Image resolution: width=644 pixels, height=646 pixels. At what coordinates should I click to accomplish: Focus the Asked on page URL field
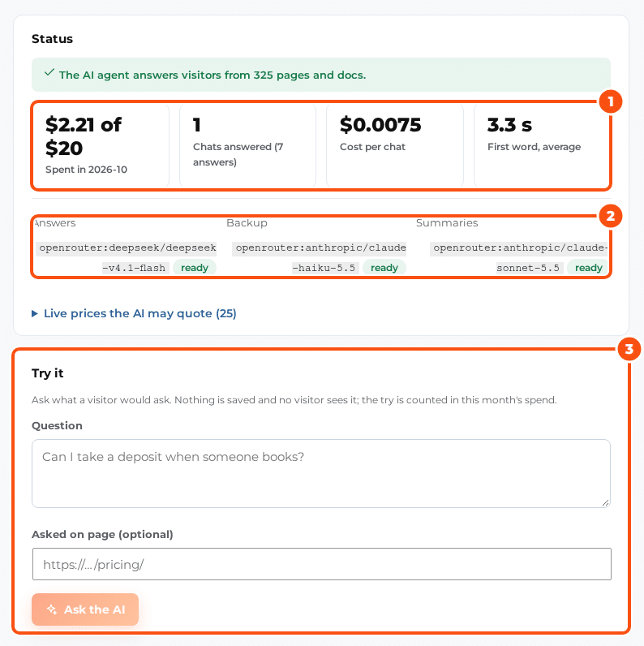point(321,564)
